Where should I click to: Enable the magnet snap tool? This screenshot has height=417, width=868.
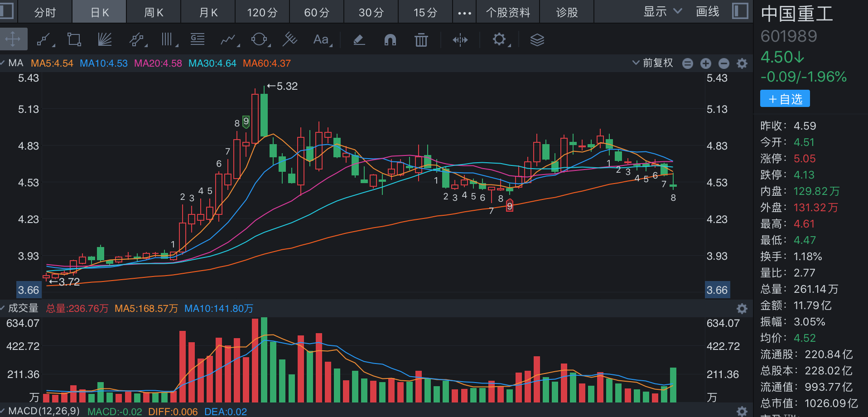pos(390,40)
